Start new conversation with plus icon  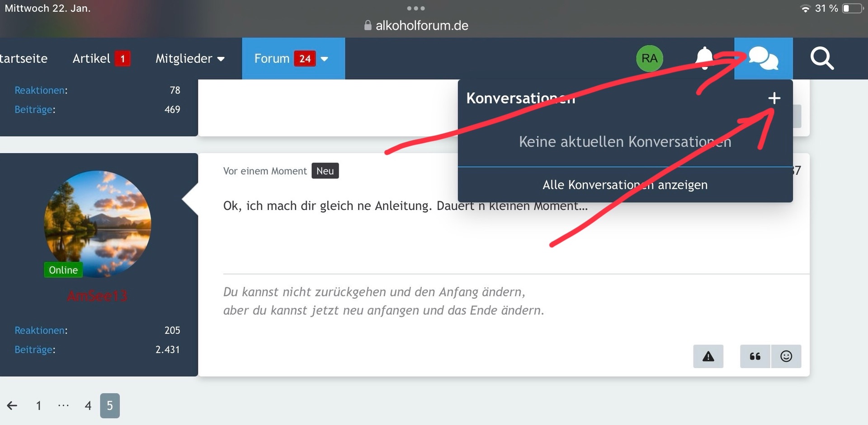coord(774,98)
